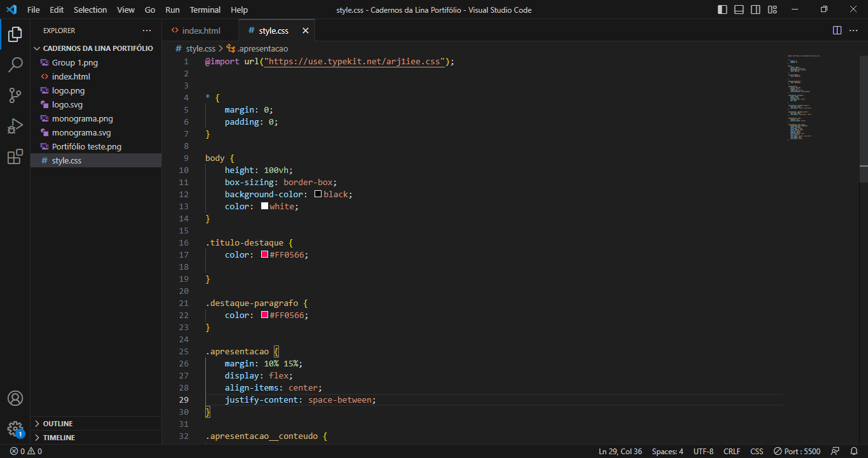Click the black color swatch on line 12

(318, 194)
